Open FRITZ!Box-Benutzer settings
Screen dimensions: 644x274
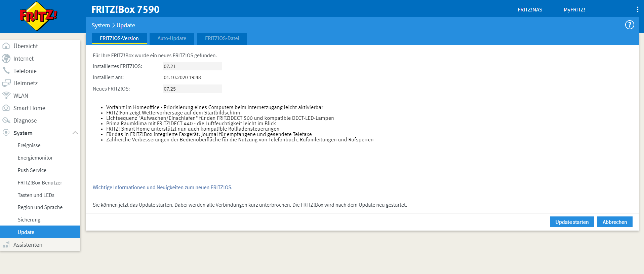coord(40,183)
